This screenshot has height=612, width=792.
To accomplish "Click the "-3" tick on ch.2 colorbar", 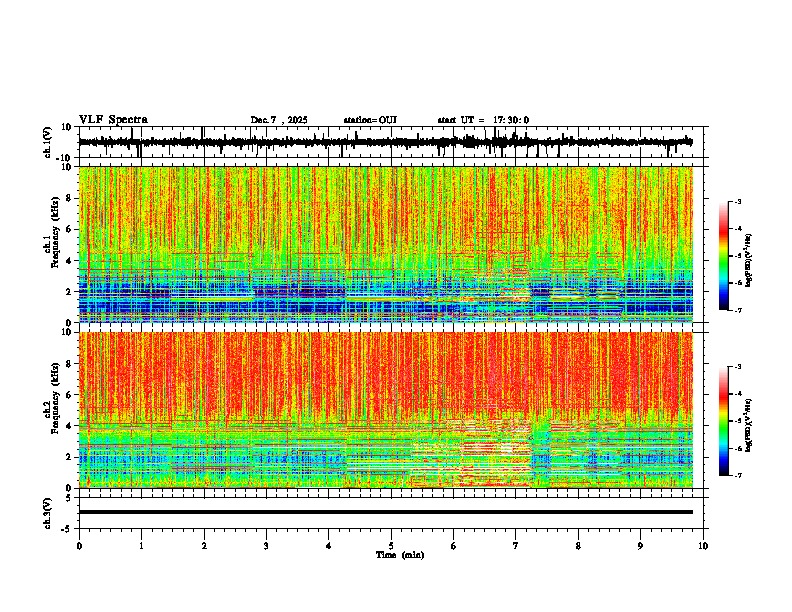I will (x=737, y=367).
